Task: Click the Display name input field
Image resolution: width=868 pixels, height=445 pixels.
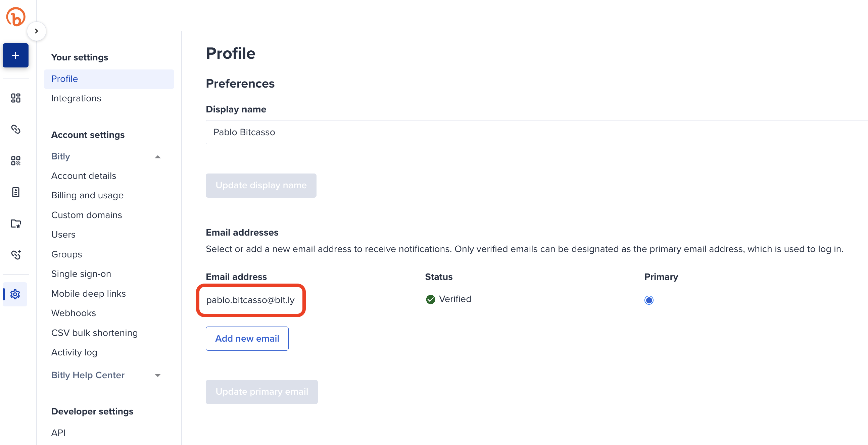Action: pyautogui.click(x=537, y=132)
